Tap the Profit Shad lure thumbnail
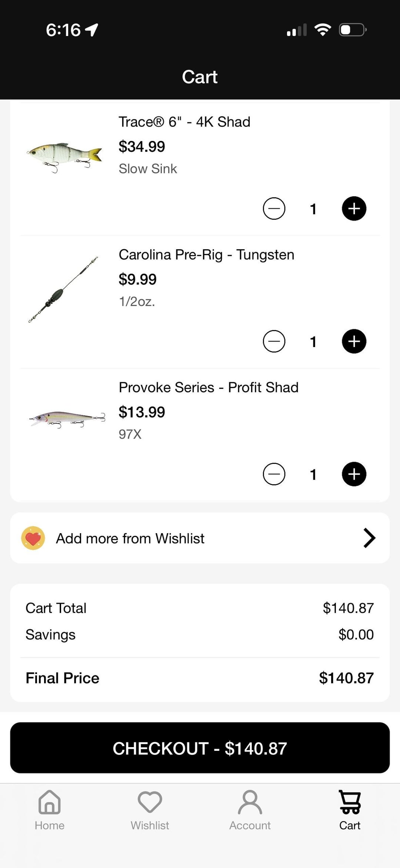 (67, 419)
